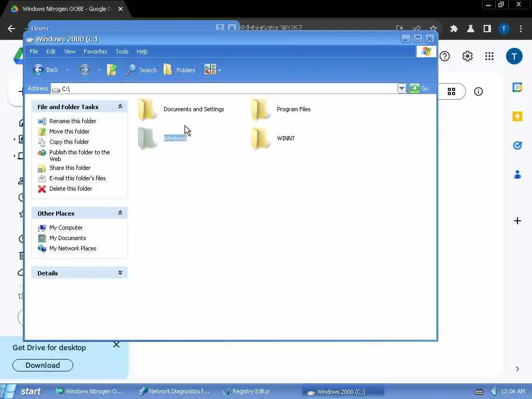Image resolution: width=532 pixels, height=399 pixels.
Task: Switch Drive to grid layout view
Action: coord(451,91)
